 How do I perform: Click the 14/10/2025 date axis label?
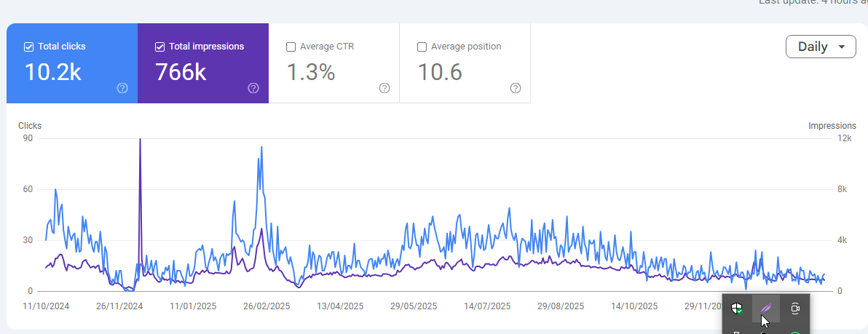[634, 306]
